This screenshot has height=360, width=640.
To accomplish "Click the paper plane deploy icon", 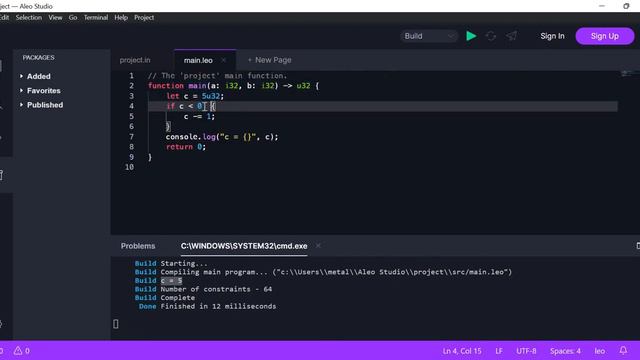I will (511, 36).
